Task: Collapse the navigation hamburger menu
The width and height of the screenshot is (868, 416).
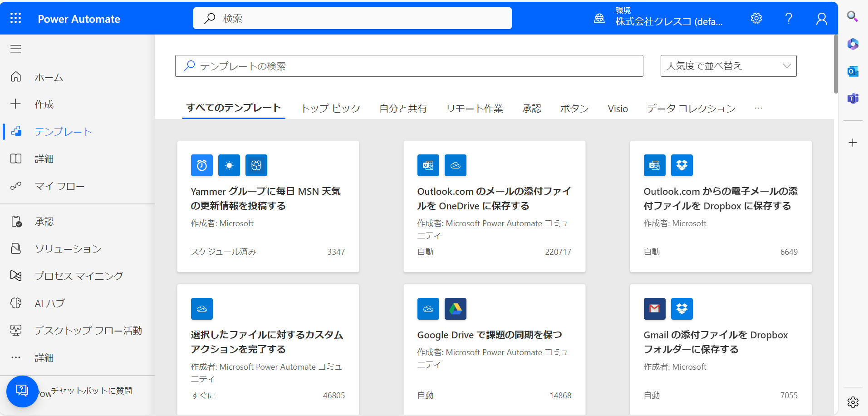Action: coord(16,49)
